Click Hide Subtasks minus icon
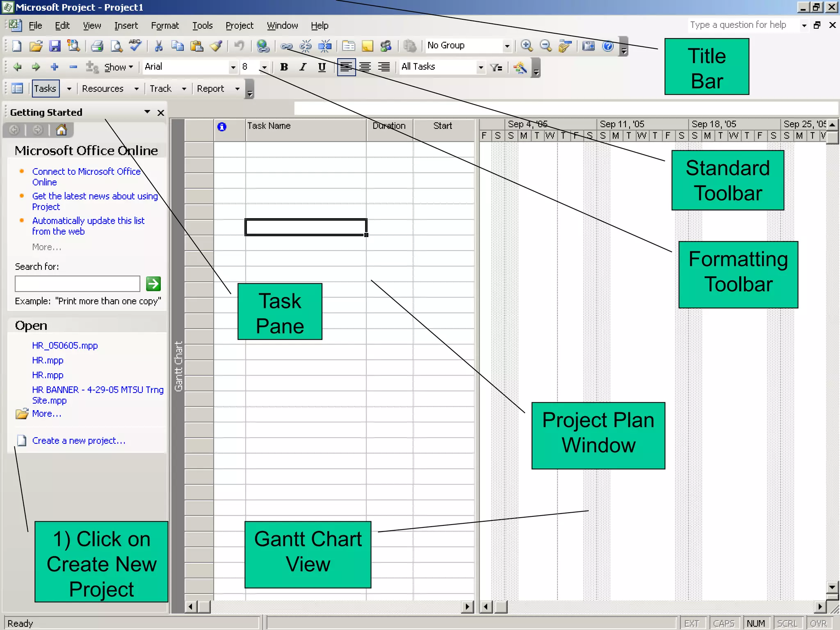 pyautogui.click(x=73, y=67)
